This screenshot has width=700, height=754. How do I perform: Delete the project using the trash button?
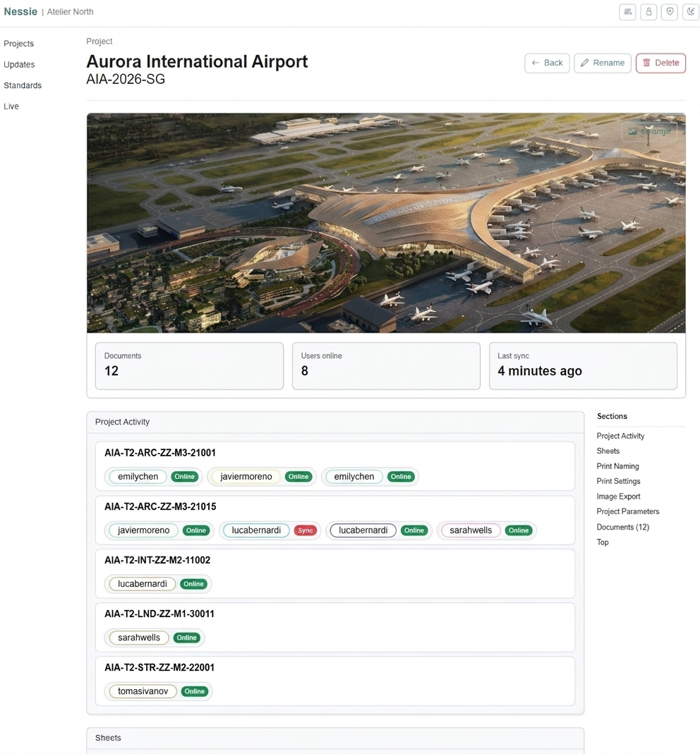click(660, 63)
